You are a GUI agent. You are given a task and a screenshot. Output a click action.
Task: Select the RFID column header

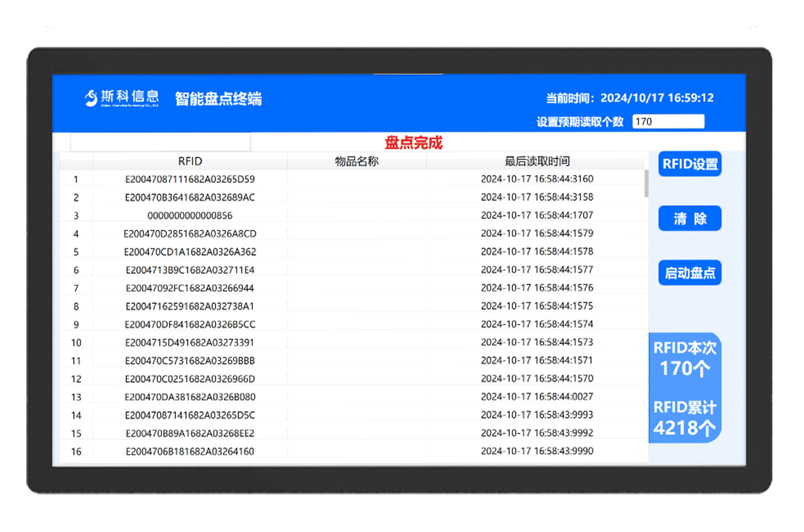tap(190, 161)
